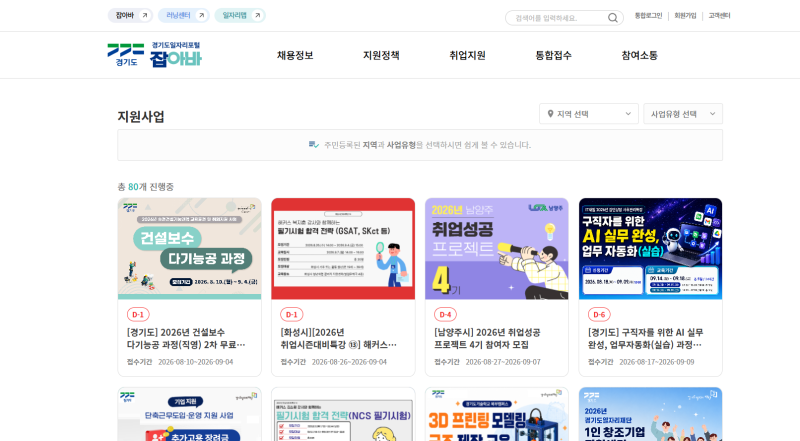This screenshot has height=441, width=800.
Task: Open the NCS 필기시험 합격 전략 thumbnail
Action: tap(343, 414)
